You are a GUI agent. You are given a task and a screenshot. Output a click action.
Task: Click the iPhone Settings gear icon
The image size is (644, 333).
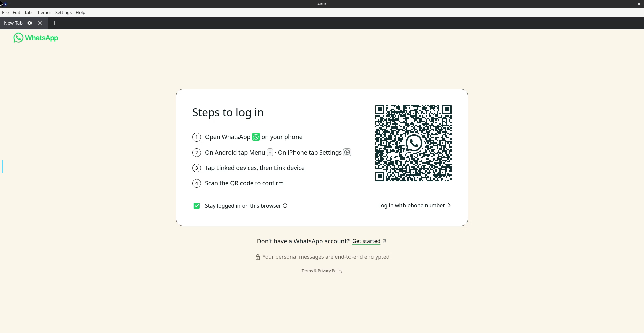coord(347,152)
